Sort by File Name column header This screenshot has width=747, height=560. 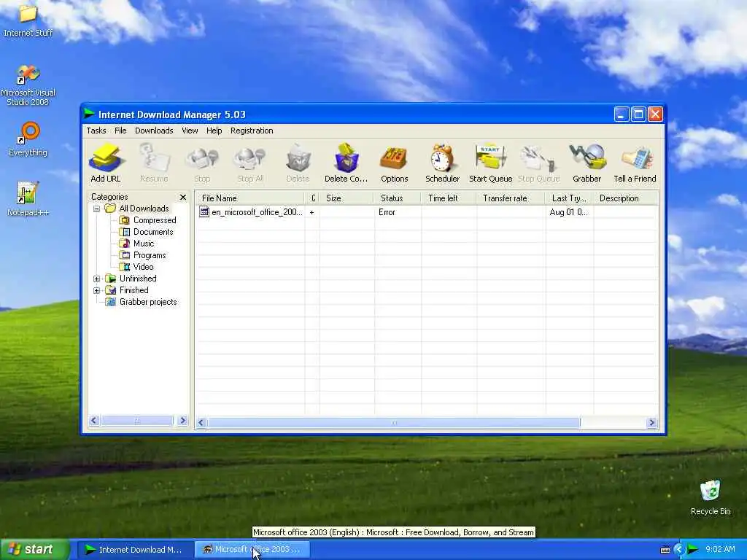pos(250,198)
